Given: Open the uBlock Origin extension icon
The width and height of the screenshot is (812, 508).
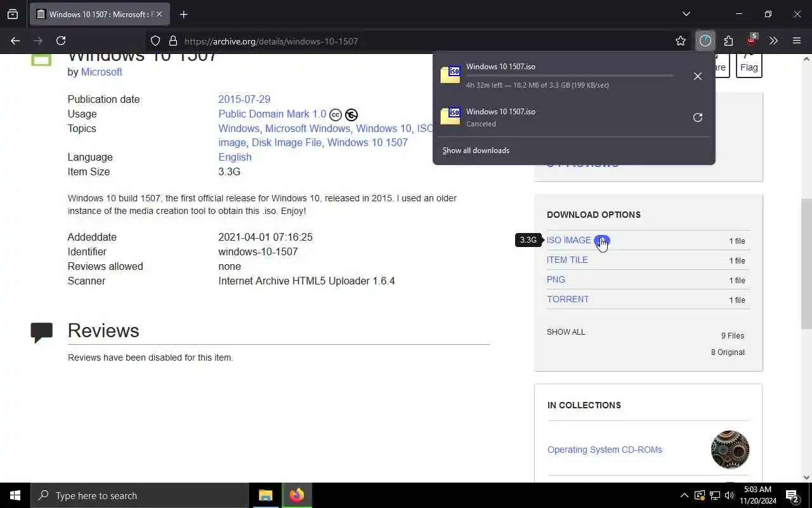Looking at the screenshot, I should (x=752, y=41).
